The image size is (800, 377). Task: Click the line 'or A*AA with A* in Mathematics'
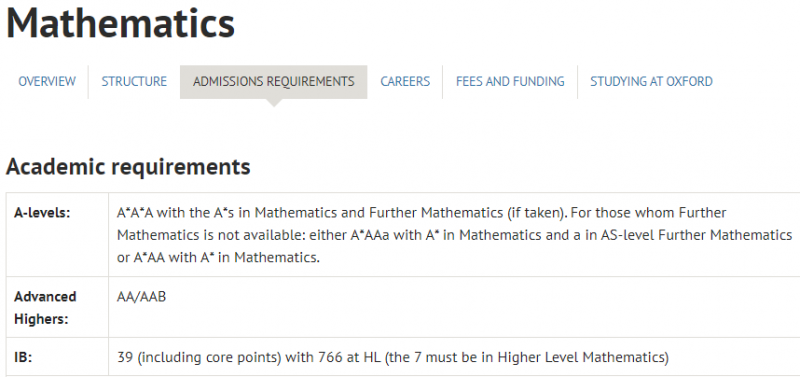click(x=218, y=258)
